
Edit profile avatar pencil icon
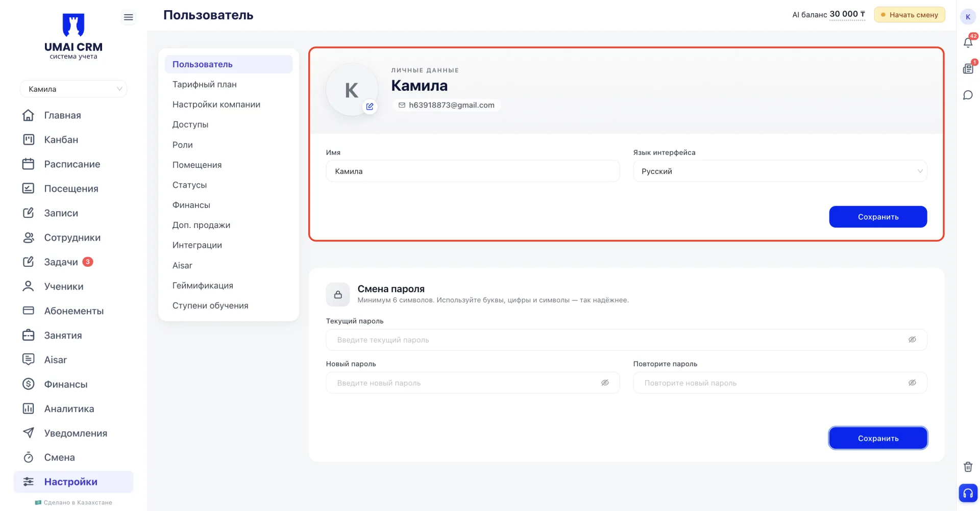click(x=370, y=107)
